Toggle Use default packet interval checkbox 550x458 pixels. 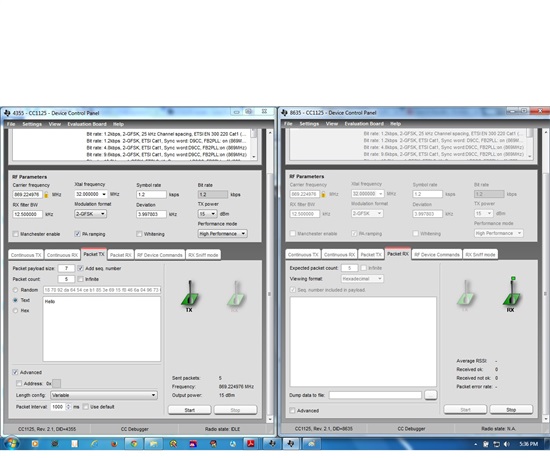click(x=85, y=407)
